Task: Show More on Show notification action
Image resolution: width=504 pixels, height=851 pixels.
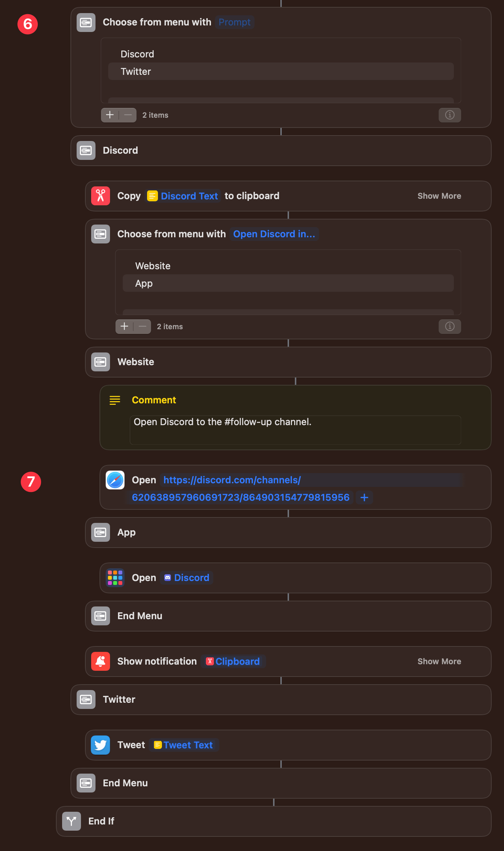Action: pos(439,661)
